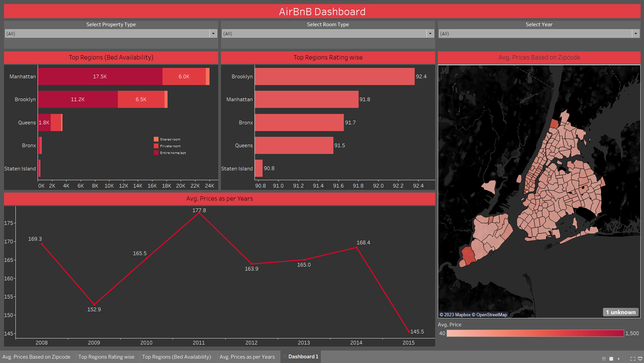This screenshot has height=363, width=644.
Task: Click the '1 unknown' indicator on the map
Action: (620, 312)
